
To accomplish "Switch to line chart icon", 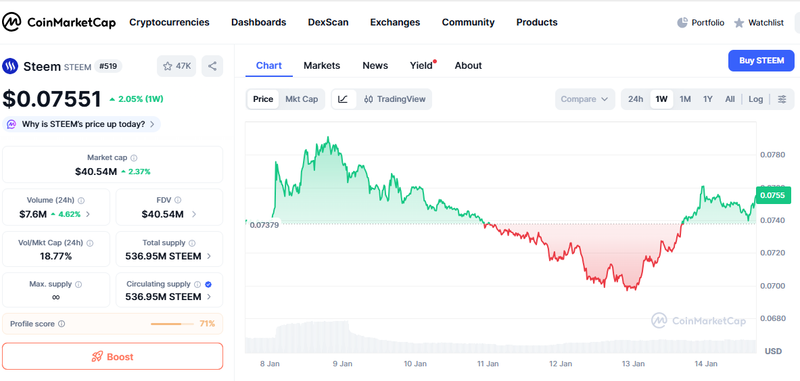I will 343,99.
